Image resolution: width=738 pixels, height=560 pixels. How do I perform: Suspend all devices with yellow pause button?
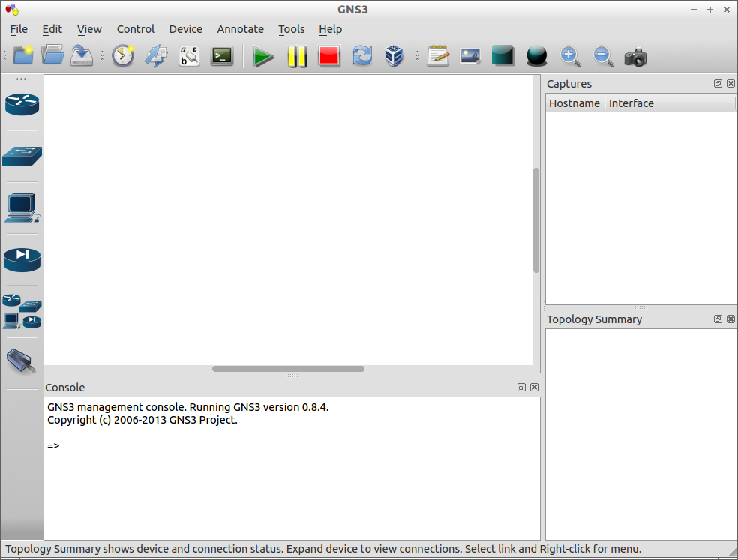(x=297, y=56)
